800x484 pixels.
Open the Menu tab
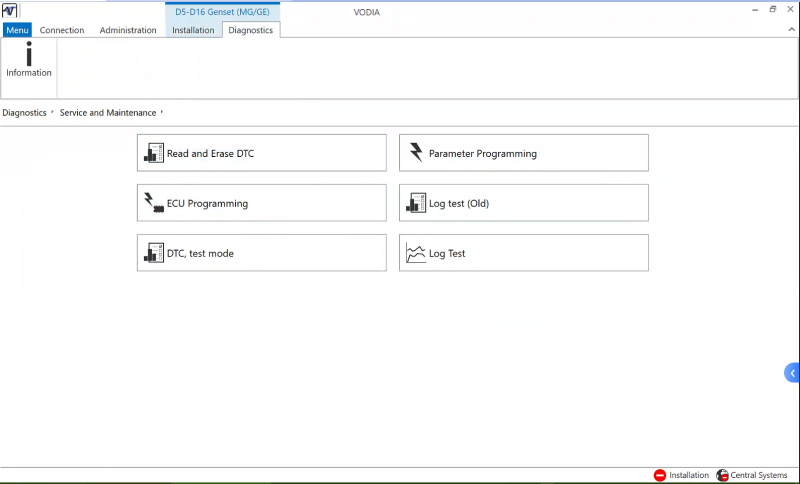17,30
